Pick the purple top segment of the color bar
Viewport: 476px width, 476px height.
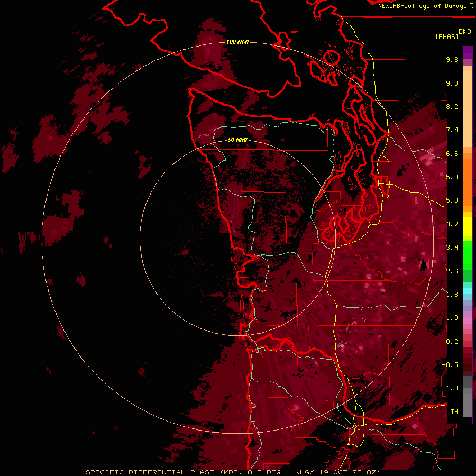[467, 53]
